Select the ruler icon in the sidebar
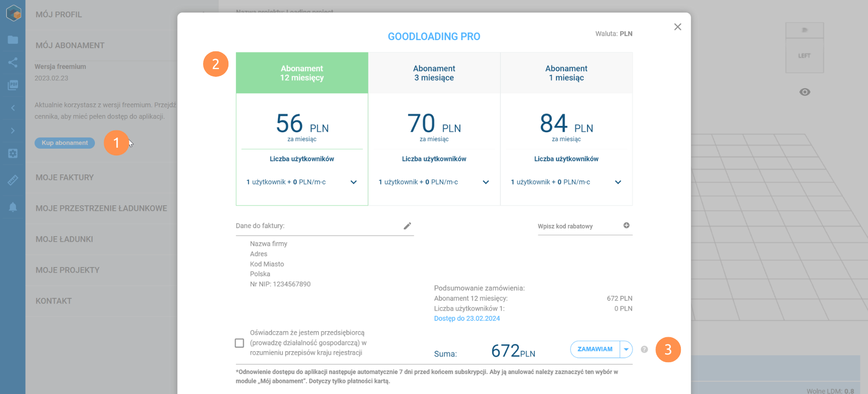This screenshot has height=394, width=868. 13,180
